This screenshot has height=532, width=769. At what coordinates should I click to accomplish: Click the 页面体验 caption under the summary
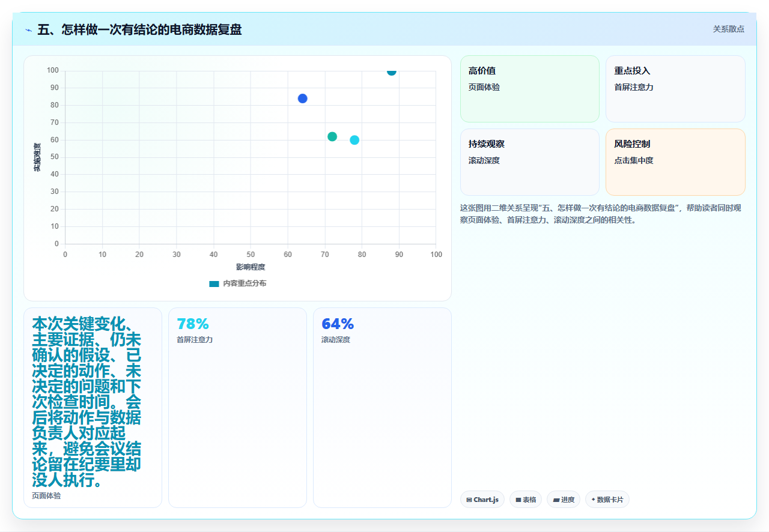coord(46,496)
